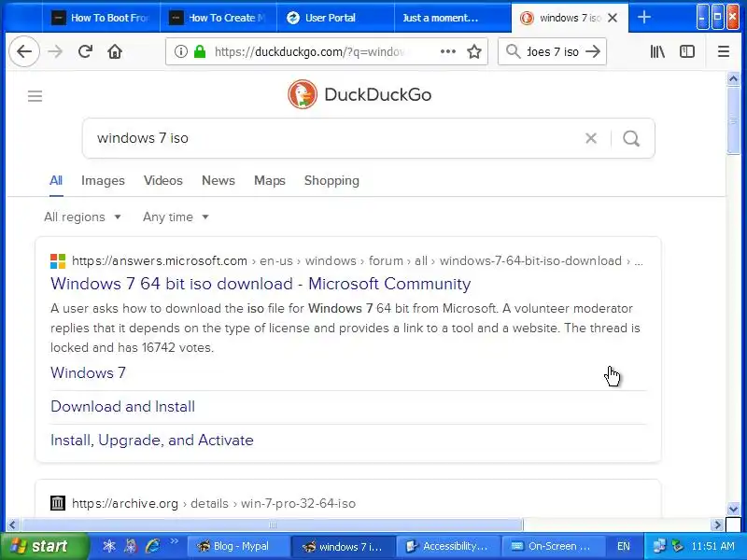Show site information icon in address bar
The image size is (747, 560).
click(181, 51)
